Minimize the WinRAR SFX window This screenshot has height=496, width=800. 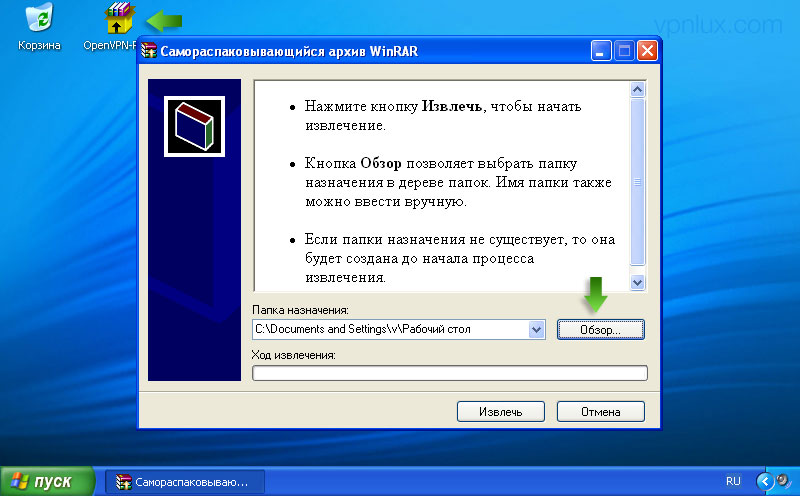pyautogui.click(x=601, y=51)
